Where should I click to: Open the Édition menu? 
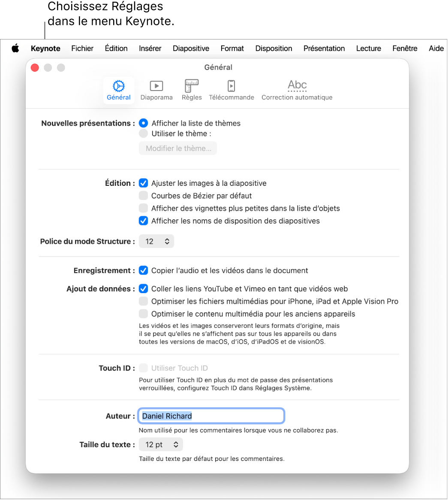pos(116,48)
